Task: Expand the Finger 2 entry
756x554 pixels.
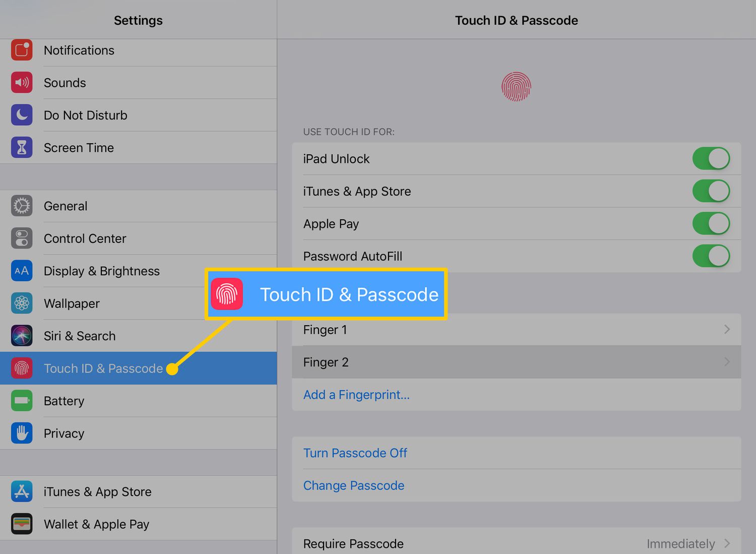Action: [x=726, y=362]
